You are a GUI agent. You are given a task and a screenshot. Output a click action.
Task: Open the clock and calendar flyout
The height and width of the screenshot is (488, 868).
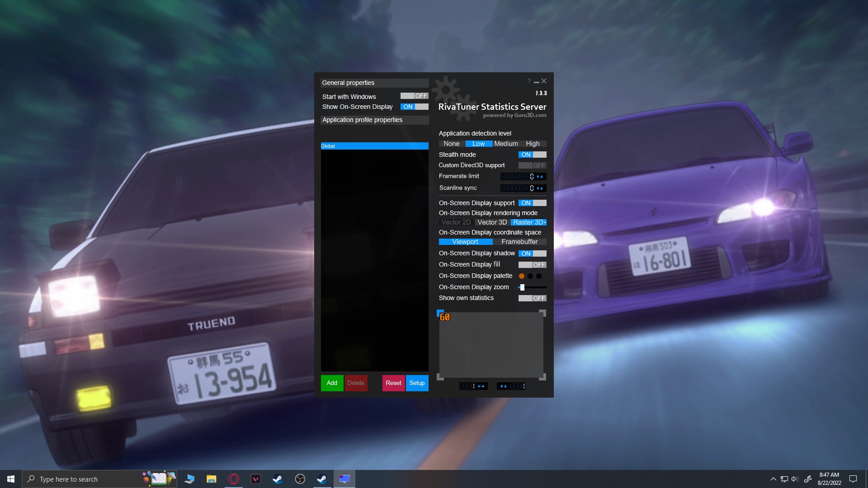click(829, 479)
